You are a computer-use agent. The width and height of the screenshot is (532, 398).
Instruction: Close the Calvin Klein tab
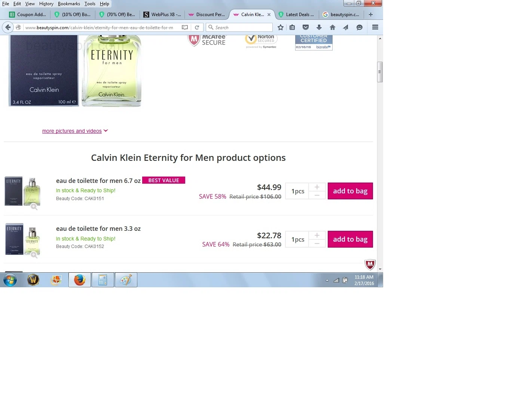point(269,15)
